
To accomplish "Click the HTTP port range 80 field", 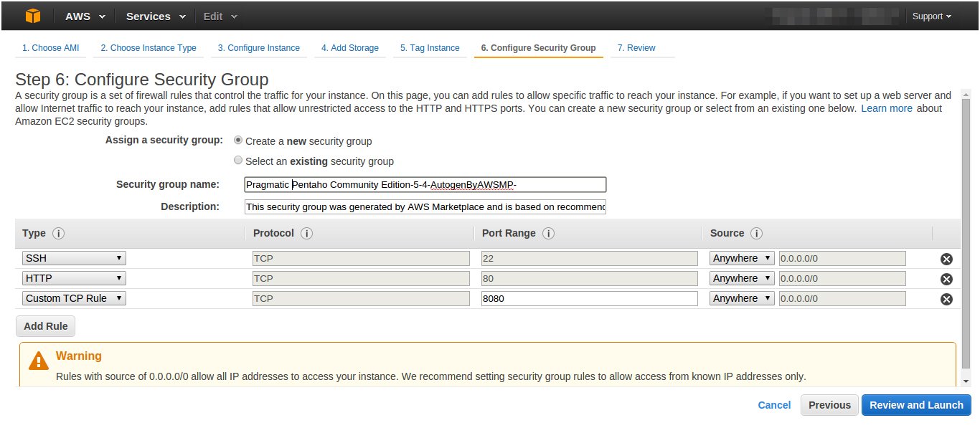I will 590,278.
